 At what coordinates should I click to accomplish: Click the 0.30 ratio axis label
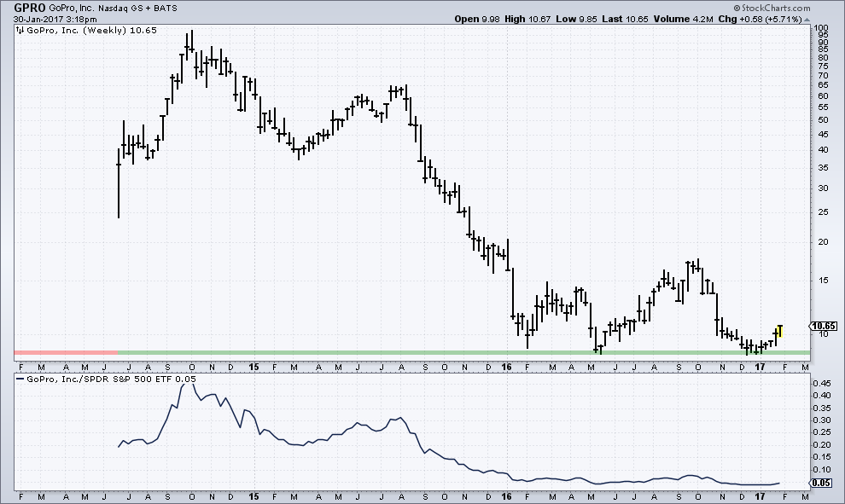tap(822, 420)
